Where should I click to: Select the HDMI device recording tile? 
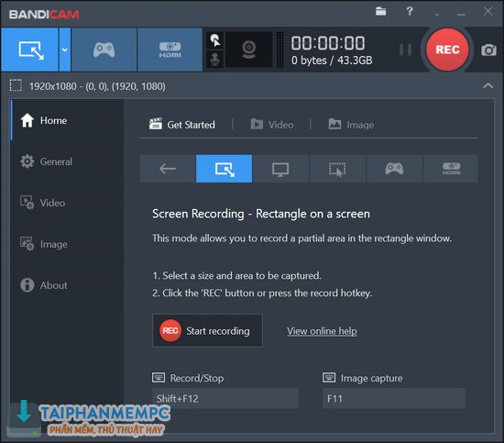[451, 169]
